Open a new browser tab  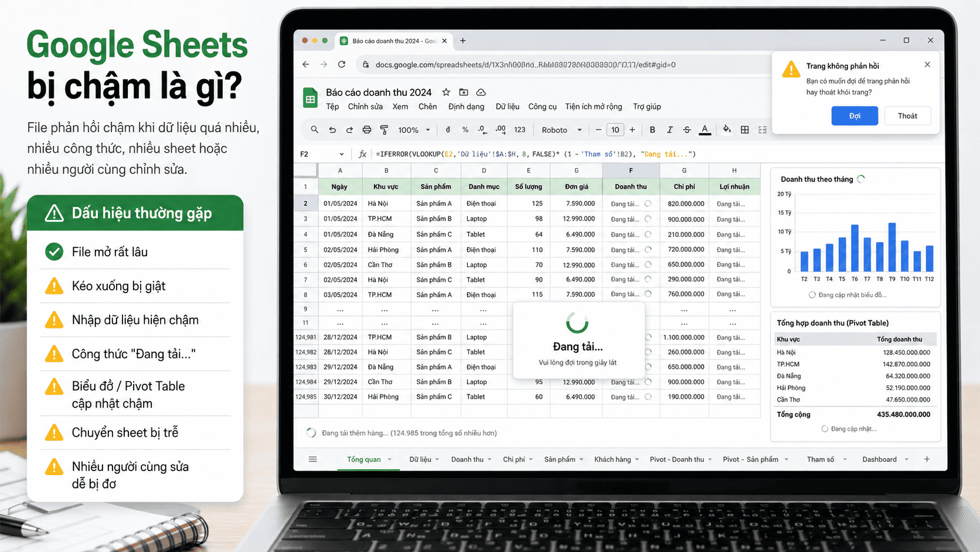click(463, 40)
